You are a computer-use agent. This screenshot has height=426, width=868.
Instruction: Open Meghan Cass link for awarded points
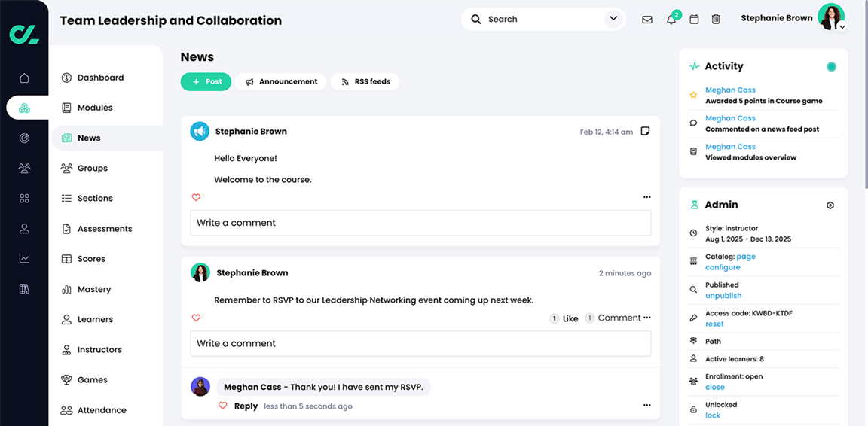730,90
